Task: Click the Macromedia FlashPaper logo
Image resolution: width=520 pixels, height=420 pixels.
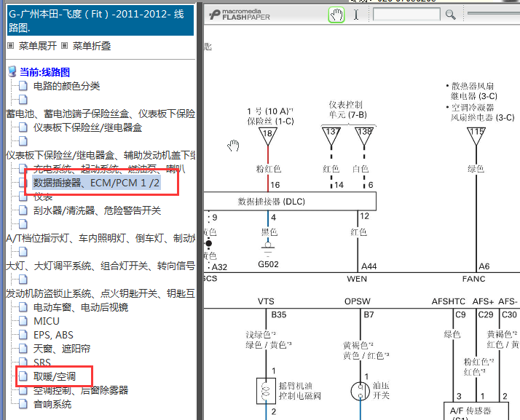Action: pos(240,15)
